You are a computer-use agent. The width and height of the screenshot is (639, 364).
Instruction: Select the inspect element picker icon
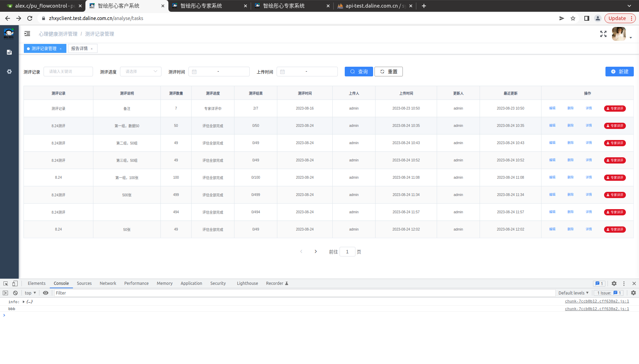6,283
